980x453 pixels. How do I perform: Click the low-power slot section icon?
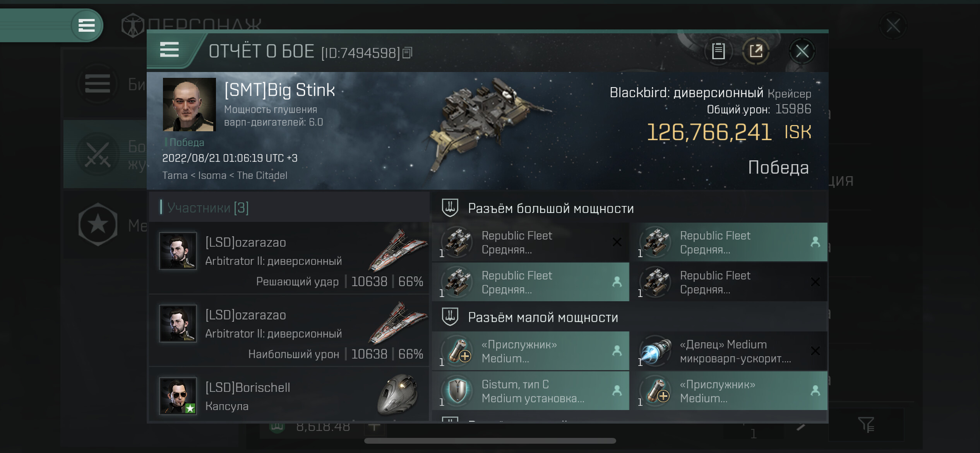(450, 317)
